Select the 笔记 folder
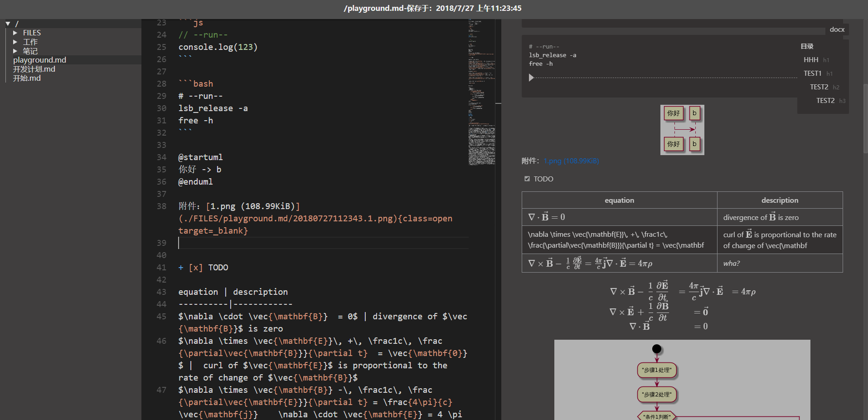 click(30, 51)
